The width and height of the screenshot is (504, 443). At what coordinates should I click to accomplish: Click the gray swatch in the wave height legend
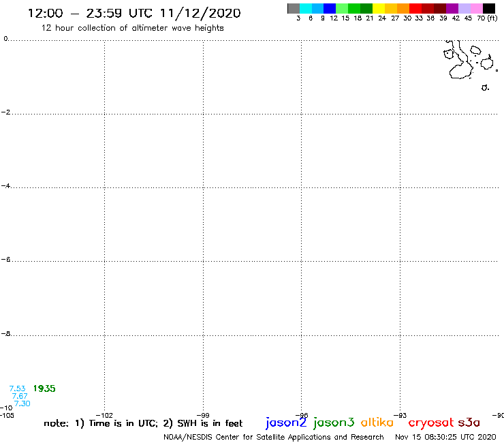pyautogui.click(x=294, y=9)
